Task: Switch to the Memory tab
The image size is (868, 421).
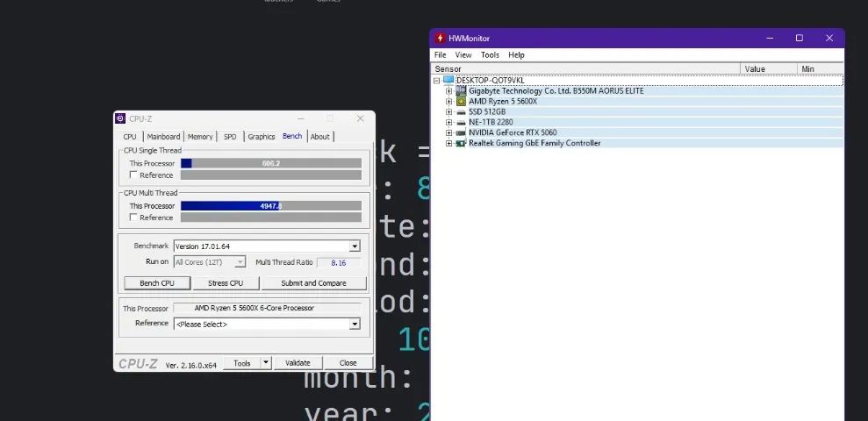Action: tap(200, 137)
